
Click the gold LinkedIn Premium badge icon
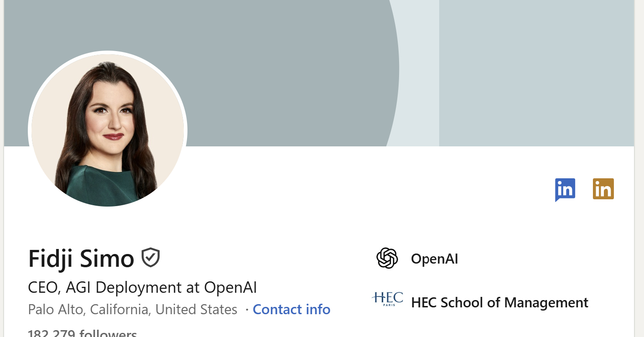click(x=603, y=188)
